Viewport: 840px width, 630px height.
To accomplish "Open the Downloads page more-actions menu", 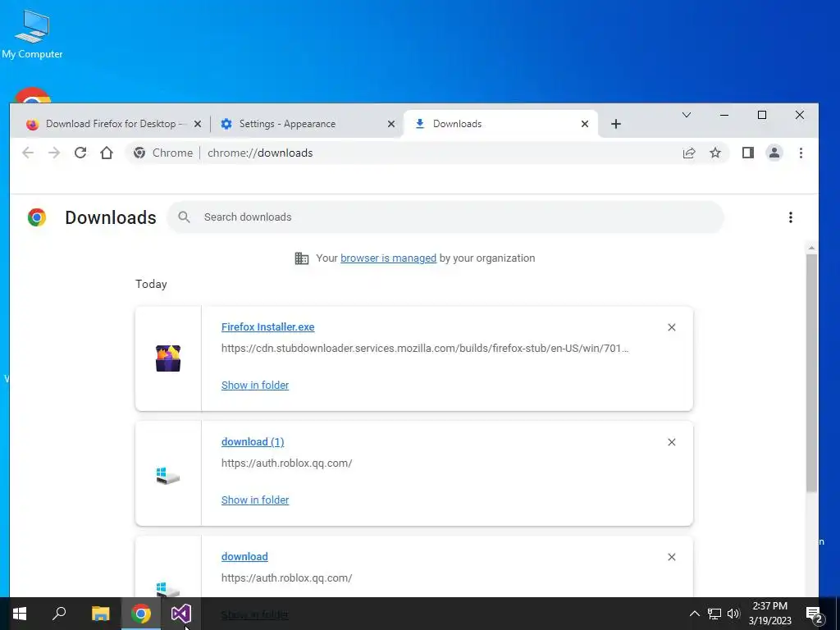I will (791, 217).
